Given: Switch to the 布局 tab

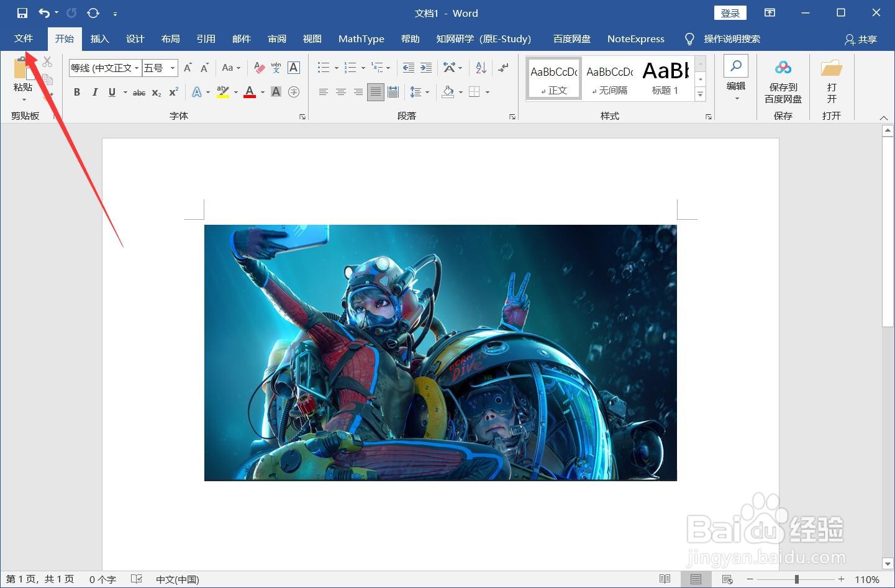Looking at the screenshot, I should click(170, 38).
